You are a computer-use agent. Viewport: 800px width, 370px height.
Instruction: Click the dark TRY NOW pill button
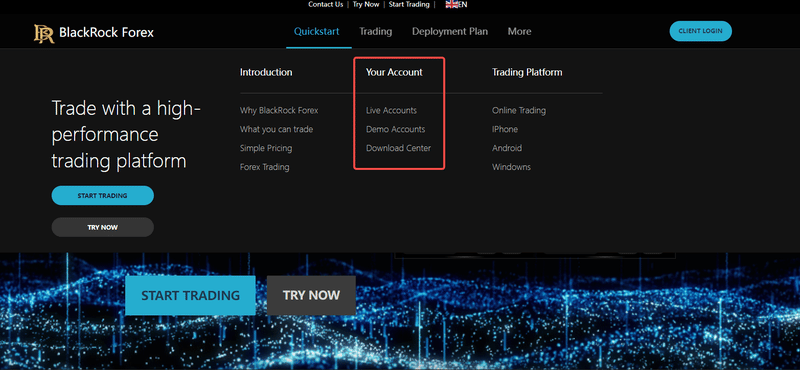(103, 227)
